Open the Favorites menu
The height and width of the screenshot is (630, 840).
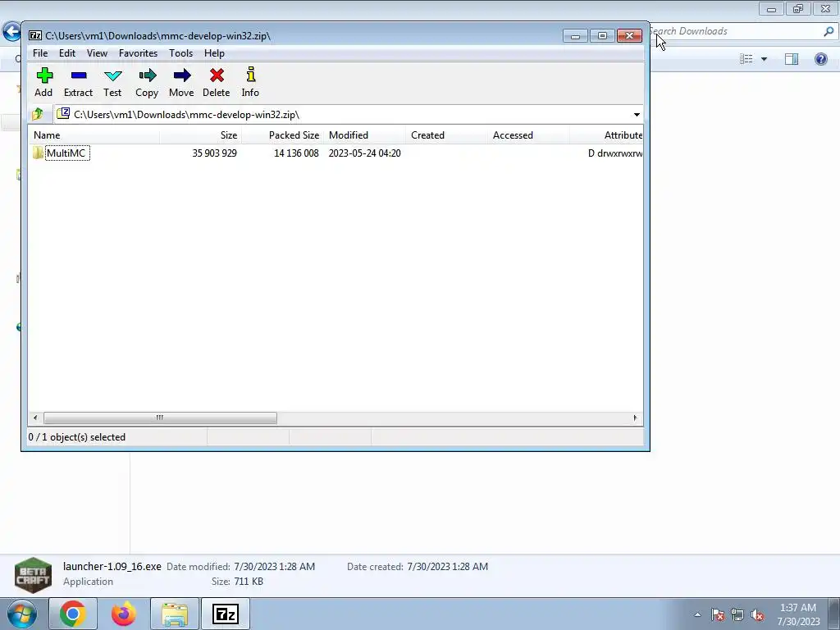point(138,53)
